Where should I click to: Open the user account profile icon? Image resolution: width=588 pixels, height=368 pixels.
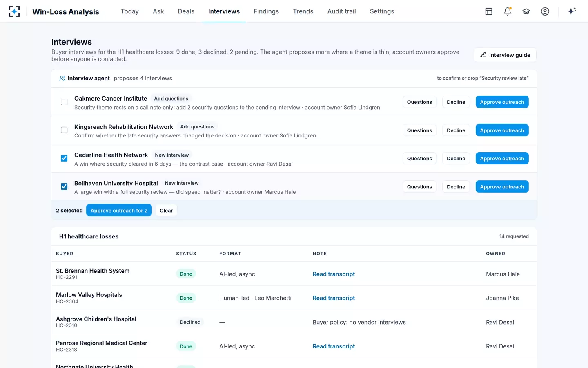pos(545,11)
